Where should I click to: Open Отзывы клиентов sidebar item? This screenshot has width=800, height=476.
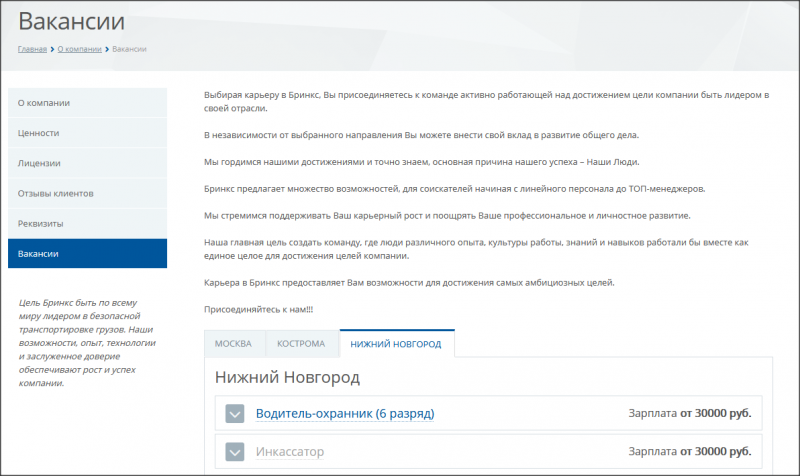87,193
